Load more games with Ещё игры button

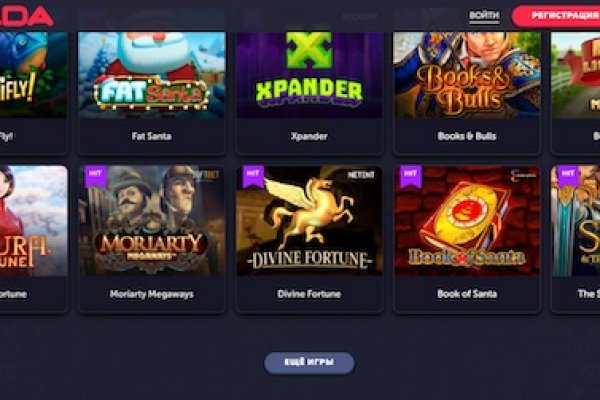pyautogui.click(x=309, y=362)
